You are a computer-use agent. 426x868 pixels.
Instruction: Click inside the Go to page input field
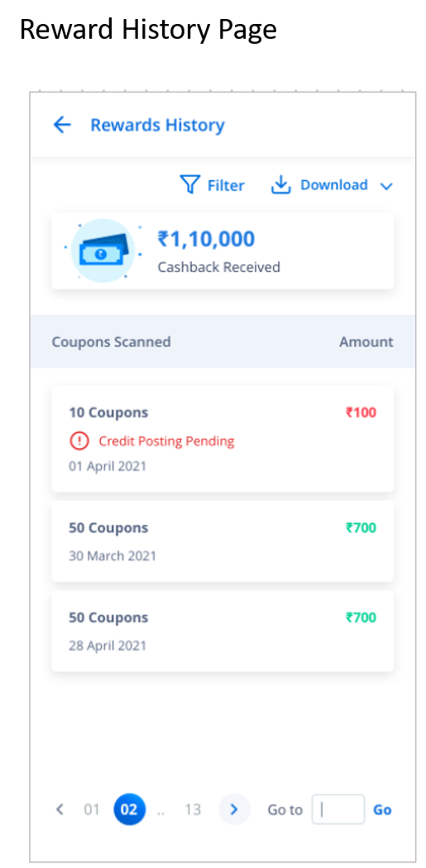point(338,809)
